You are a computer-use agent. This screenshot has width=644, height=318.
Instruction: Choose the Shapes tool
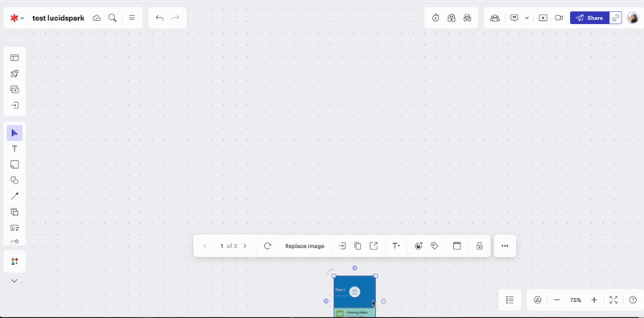[x=14, y=180]
